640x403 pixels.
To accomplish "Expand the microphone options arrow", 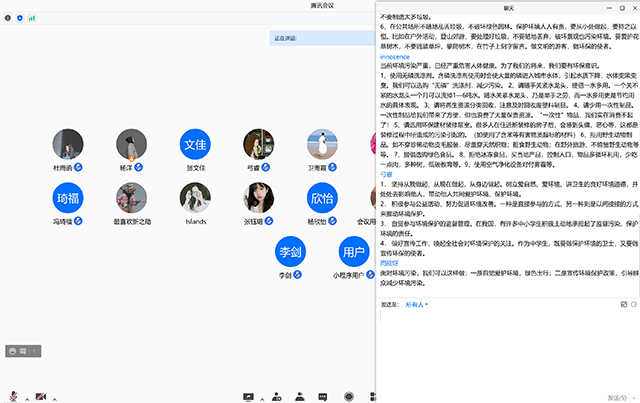I will point(26,397).
